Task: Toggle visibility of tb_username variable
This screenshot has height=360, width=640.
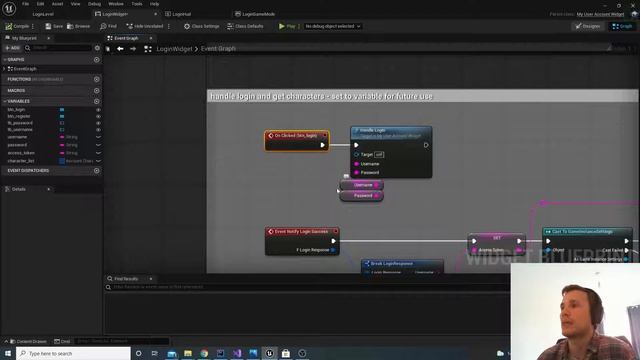Action: [x=98, y=129]
